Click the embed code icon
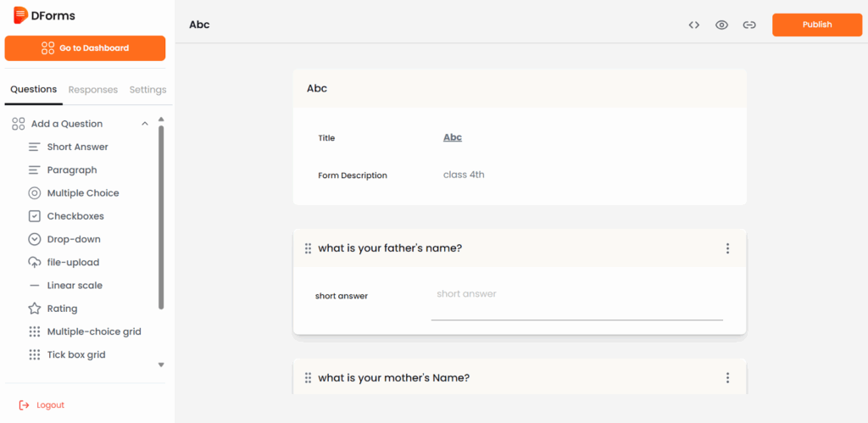 coord(693,25)
